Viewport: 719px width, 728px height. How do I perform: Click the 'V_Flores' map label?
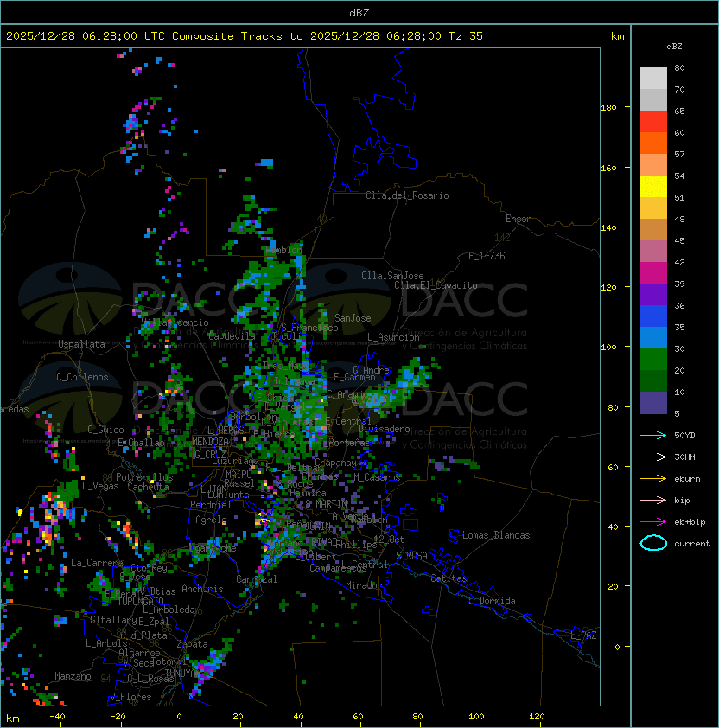click(130, 697)
